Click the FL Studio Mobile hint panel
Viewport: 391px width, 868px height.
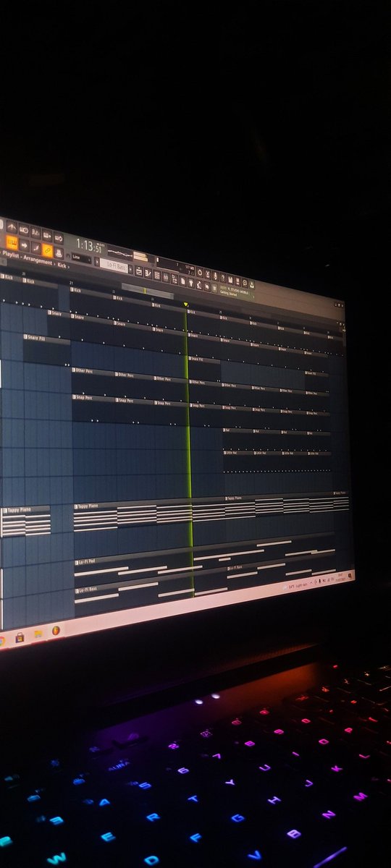[236, 292]
